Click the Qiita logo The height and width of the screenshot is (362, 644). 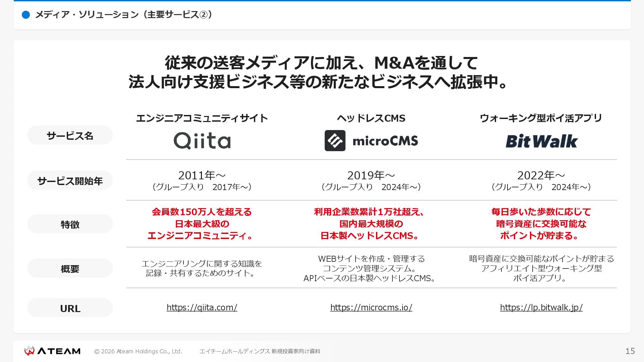click(x=202, y=140)
